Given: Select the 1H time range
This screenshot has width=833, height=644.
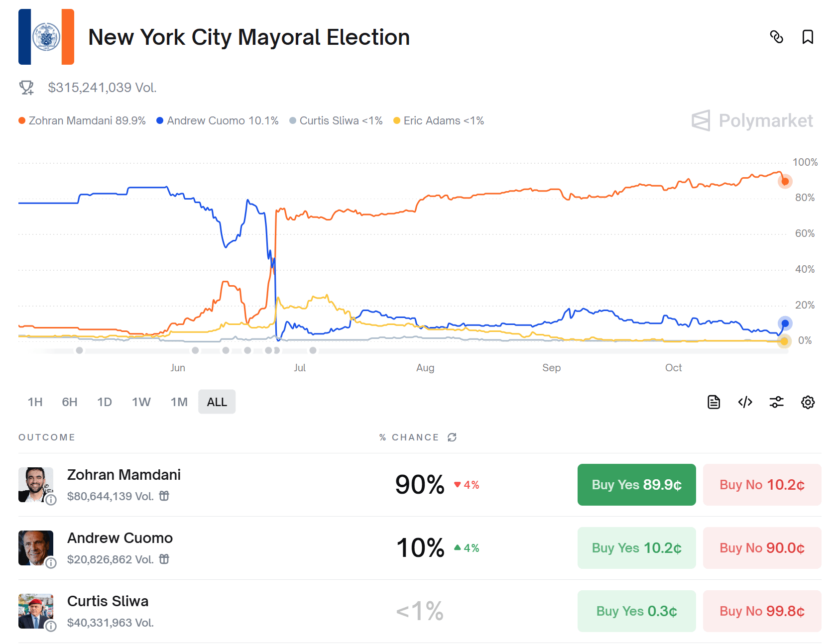Looking at the screenshot, I should click(x=35, y=402).
